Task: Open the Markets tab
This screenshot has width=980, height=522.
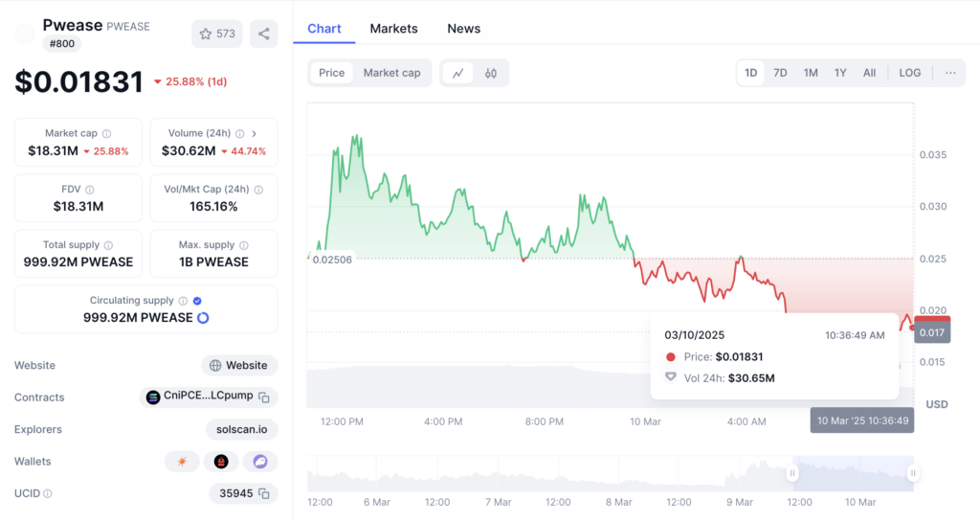Action: [x=393, y=29]
